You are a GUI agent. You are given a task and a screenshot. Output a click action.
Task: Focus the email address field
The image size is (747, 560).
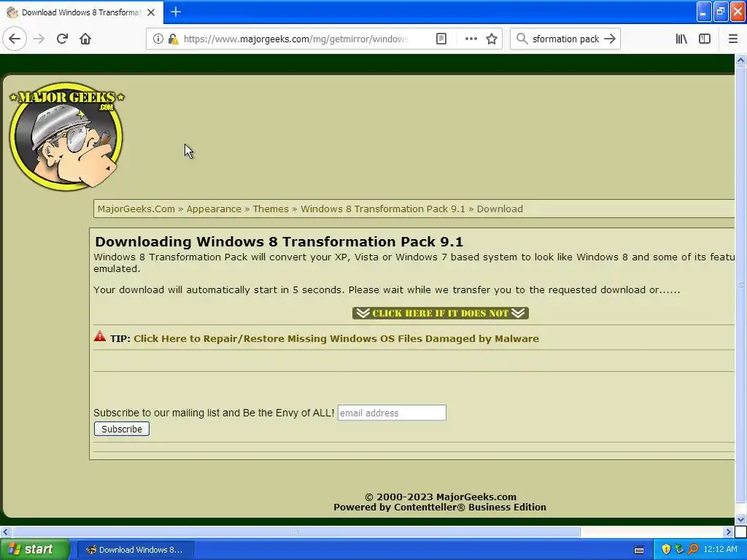pyautogui.click(x=392, y=413)
